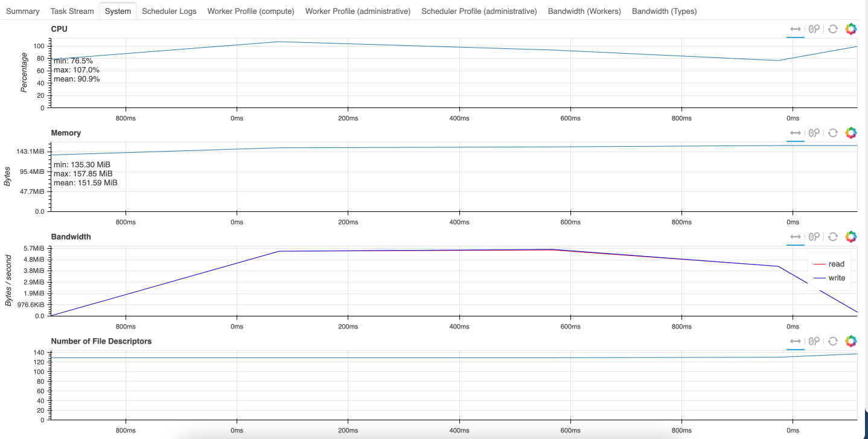Reset the CPU plot view
This screenshot has width=868, height=439.
833,29
